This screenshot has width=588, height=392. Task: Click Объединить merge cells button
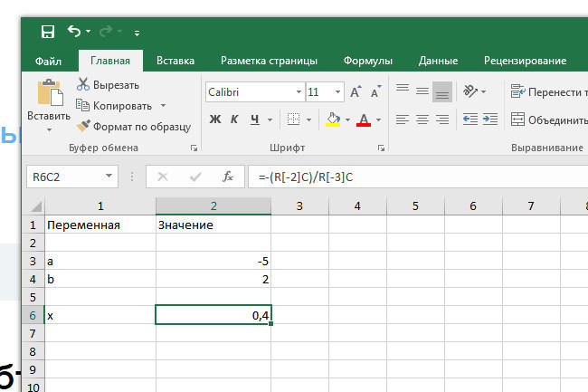[549, 120]
